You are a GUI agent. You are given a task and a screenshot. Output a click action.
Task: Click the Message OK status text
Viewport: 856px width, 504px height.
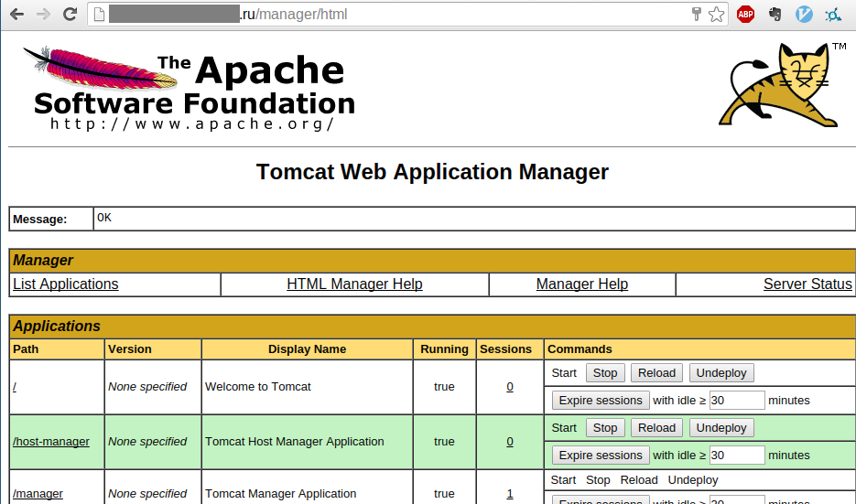pyautogui.click(x=104, y=219)
